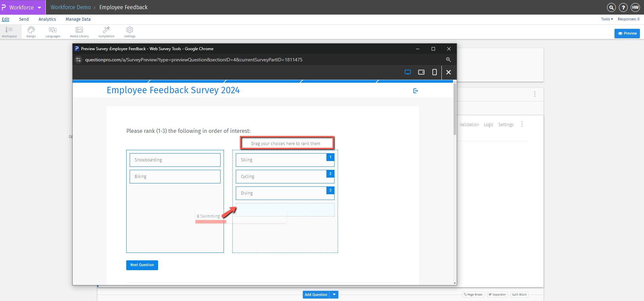Open Workforce Demo breadcrumb link
This screenshot has width=644, height=301.
click(71, 7)
